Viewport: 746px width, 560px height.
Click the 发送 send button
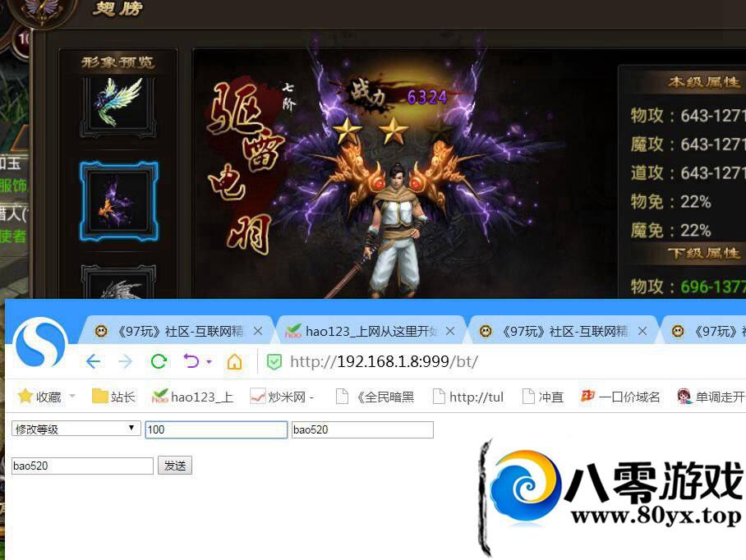(x=175, y=466)
